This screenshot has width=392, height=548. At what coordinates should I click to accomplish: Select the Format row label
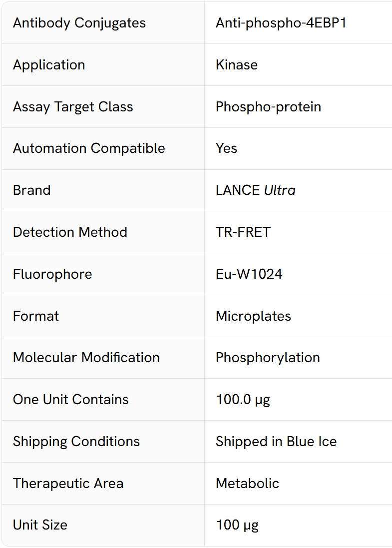[x=36, y=316]
